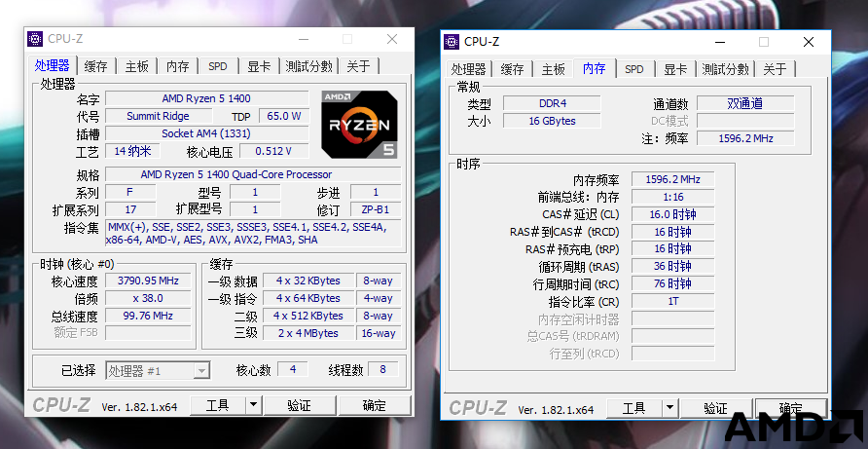Select 内存 tab in right CPU-Z window

click(x=594, y=68)
